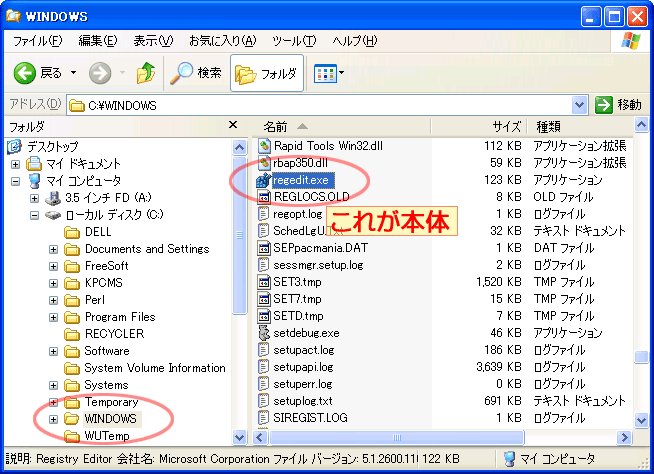Select the KPCMS folder icon
Image resolution: width=654 pixels, height=474 pixels.
72,283
